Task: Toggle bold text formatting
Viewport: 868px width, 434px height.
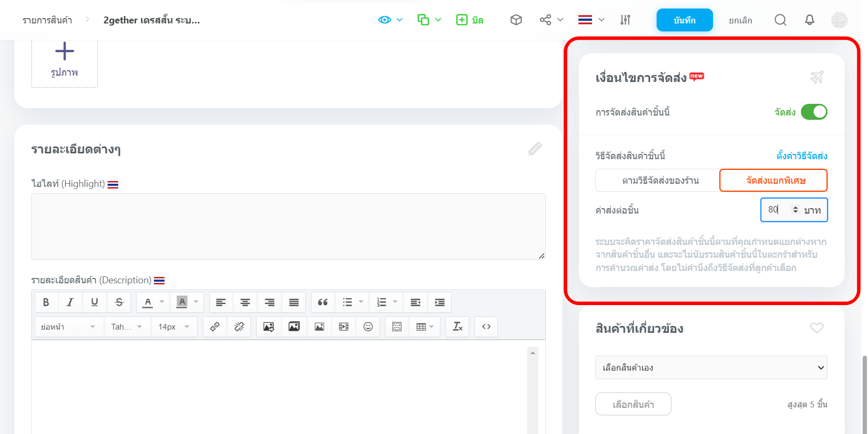Action: point(46,302)
